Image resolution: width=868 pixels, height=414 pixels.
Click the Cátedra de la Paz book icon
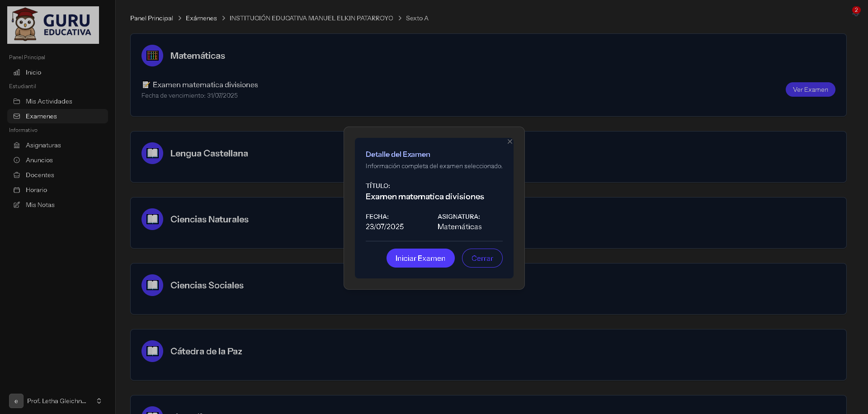[152, 351]
